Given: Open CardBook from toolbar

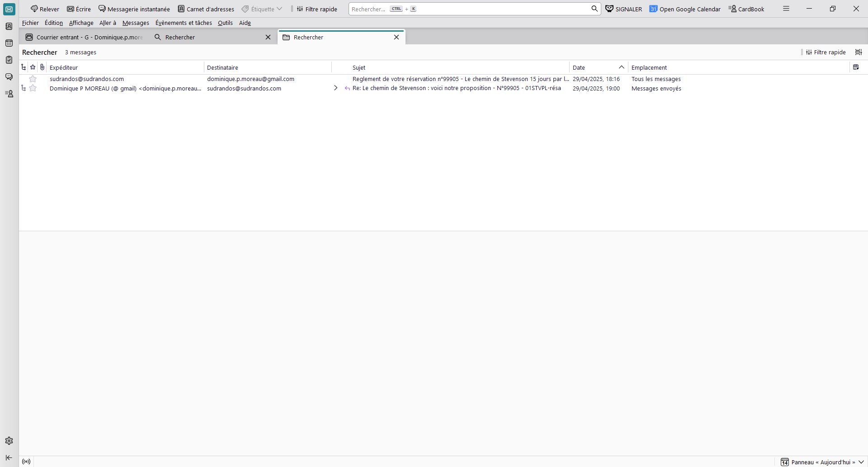Looking at the screenshot, I should 746,9.
